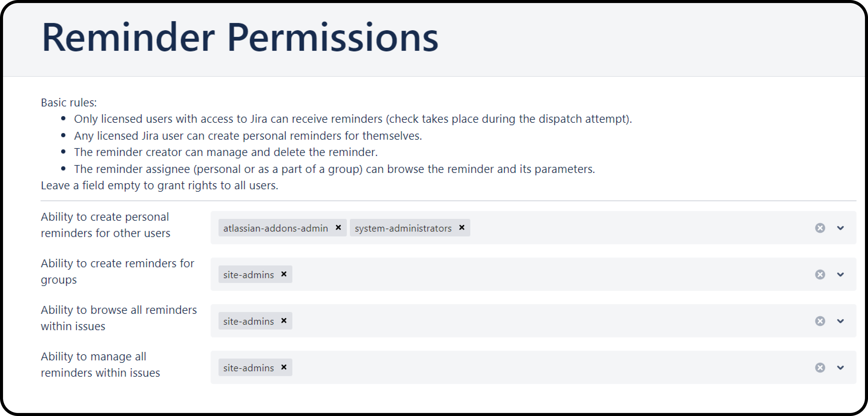868x416 pixels.
Task: Click the atlassian-addons-admin group tag
Action: [275, 228]
